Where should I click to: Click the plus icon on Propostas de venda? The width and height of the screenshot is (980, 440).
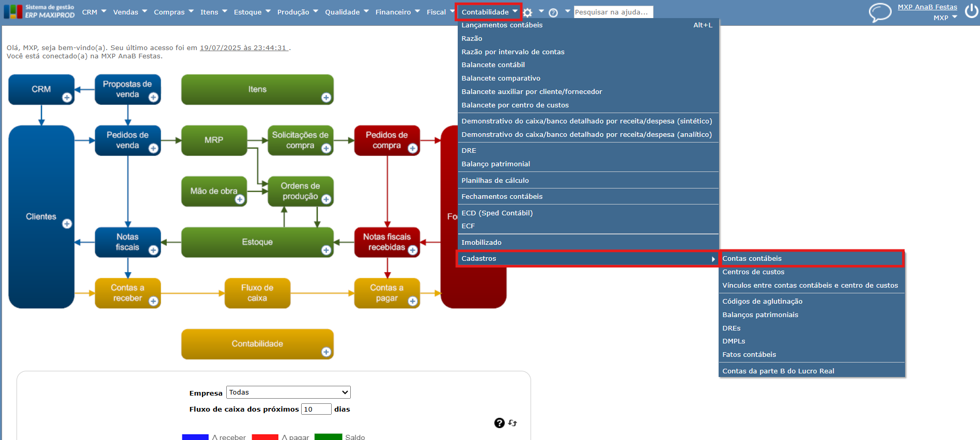(x=153, y=97)
